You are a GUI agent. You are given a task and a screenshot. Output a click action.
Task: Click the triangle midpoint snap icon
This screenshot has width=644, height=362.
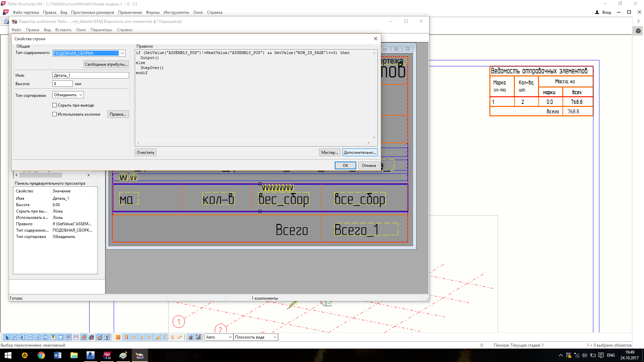142,337
